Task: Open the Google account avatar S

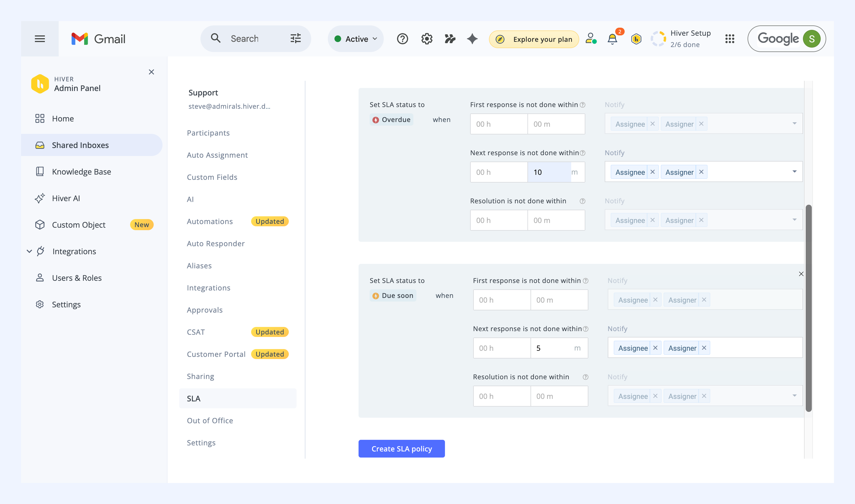Action: tap(811, 39)
